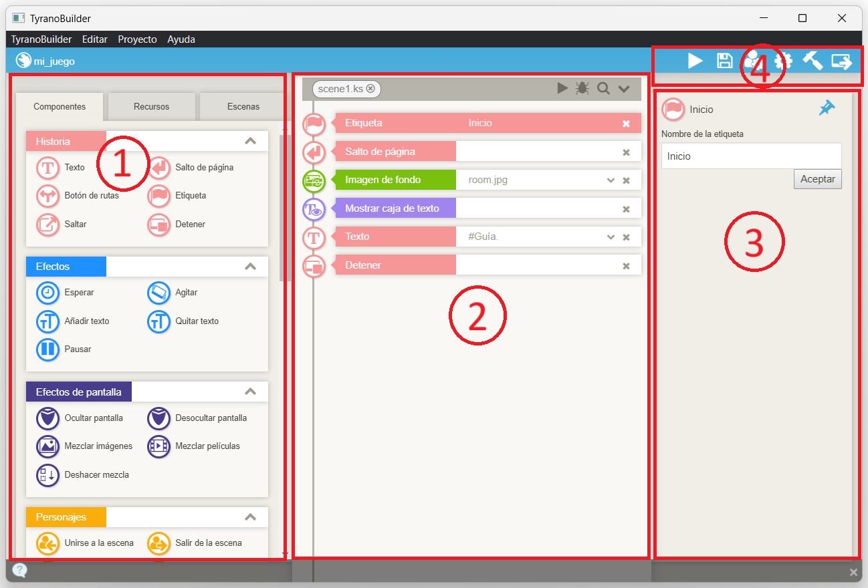Image resolution: width=868 pixels, height=588 pixels.
Task: Delete the Etiqueta Inicio row
Action: (627, 124)
